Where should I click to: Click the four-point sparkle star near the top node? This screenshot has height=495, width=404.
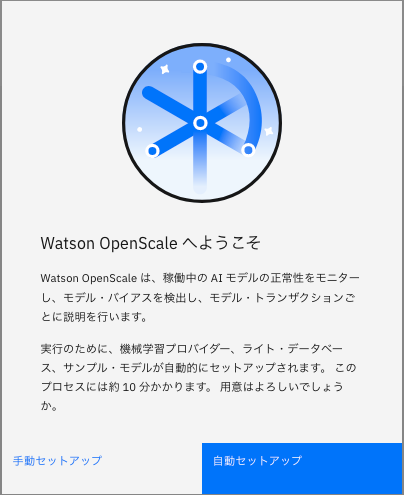pos(165,69)
